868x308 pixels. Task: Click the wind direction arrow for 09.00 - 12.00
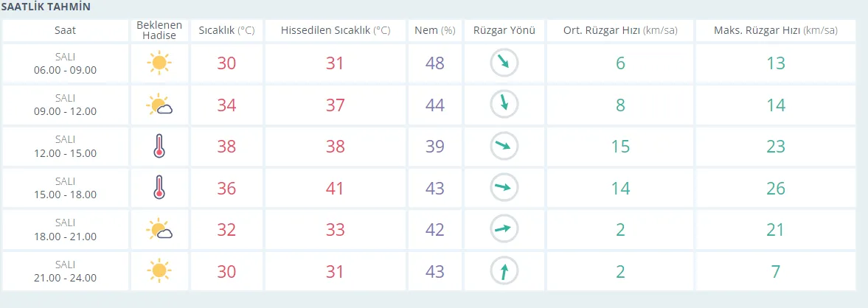point(504,105)
